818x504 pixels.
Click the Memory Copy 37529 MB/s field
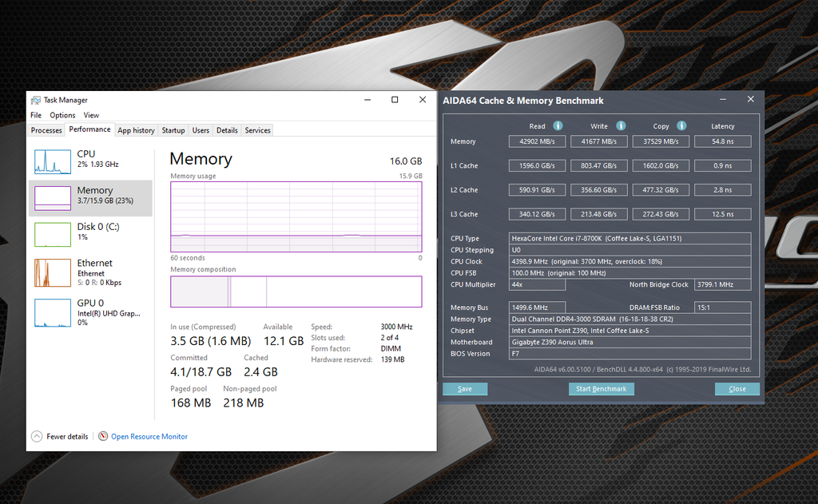(661, 141)
